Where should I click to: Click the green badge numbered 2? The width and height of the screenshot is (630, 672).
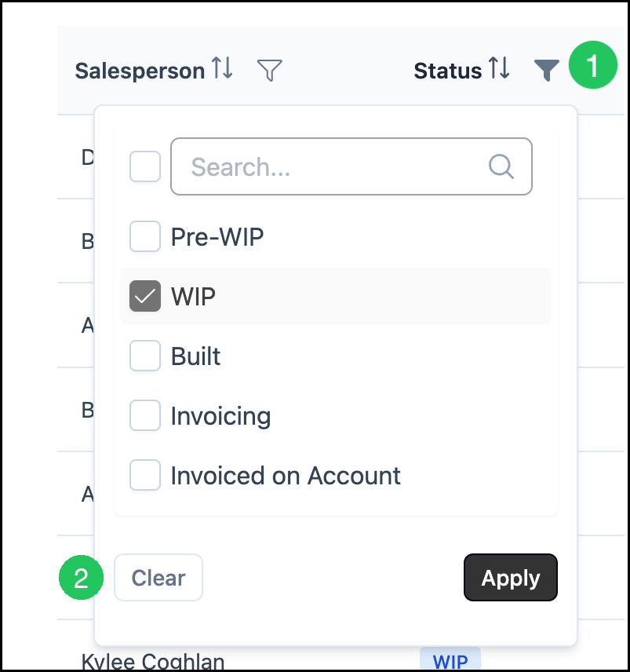click(81, 578)
